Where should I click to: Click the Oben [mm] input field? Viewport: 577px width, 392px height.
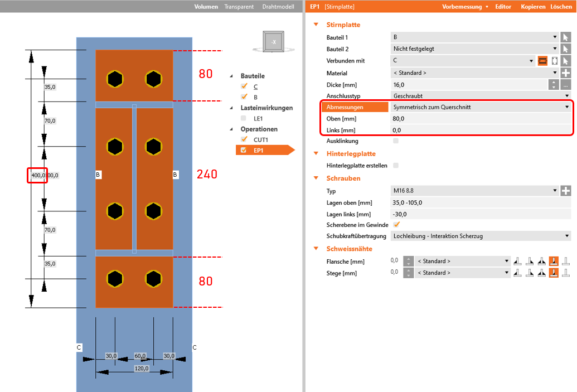coord(480,119)
